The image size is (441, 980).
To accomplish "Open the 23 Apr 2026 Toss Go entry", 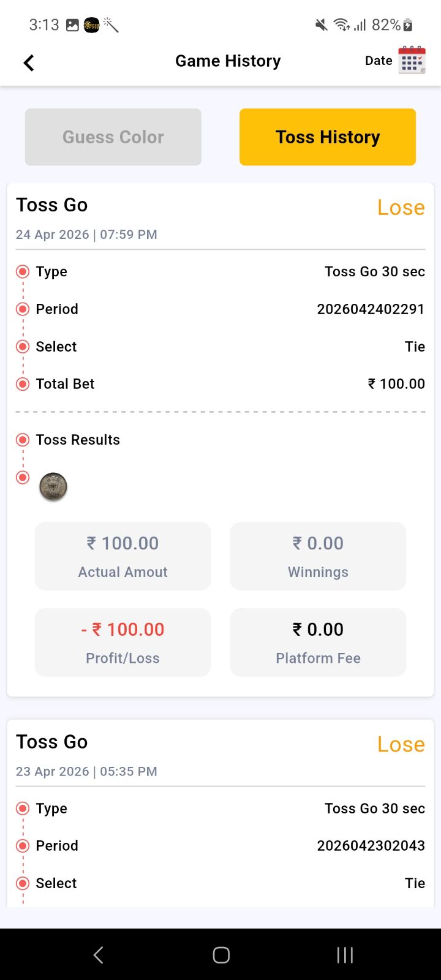I will point(52,742).
